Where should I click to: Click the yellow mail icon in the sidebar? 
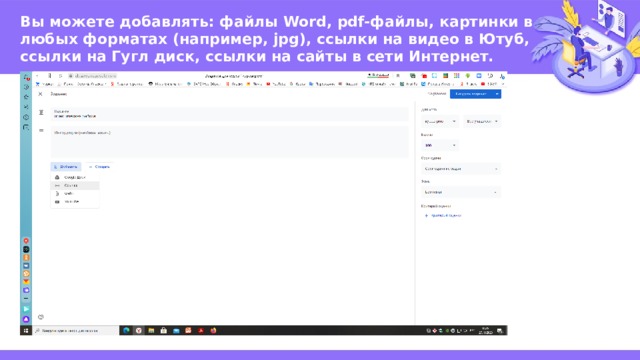coord(26,282)
